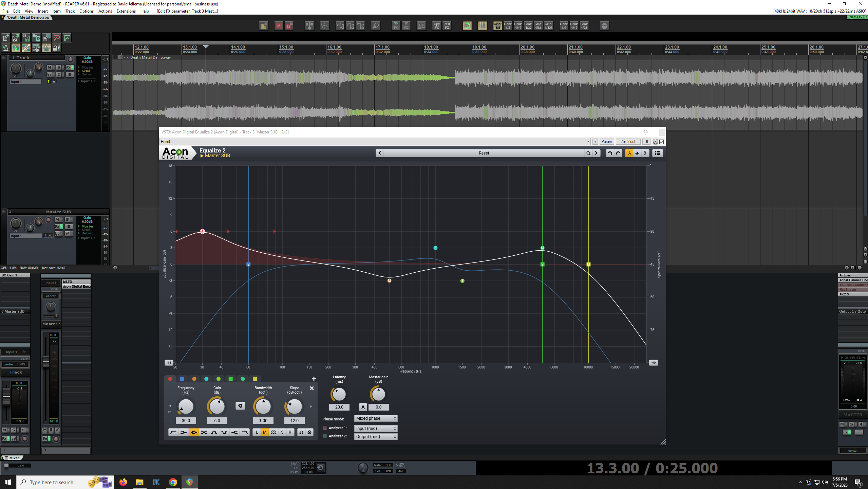This screenshot has width=868, height=489.
Task: Click the Master gain knob
Action: click(378, 394)
